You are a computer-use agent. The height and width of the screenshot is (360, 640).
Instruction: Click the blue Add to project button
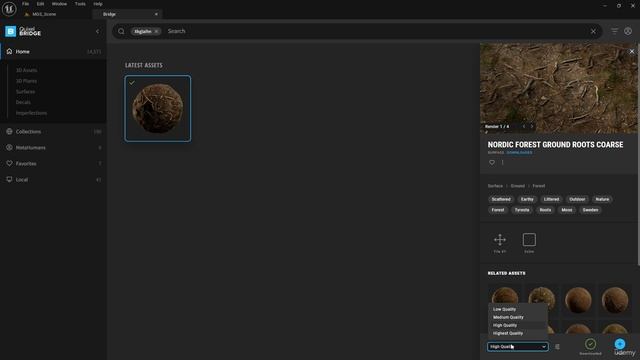620,344
